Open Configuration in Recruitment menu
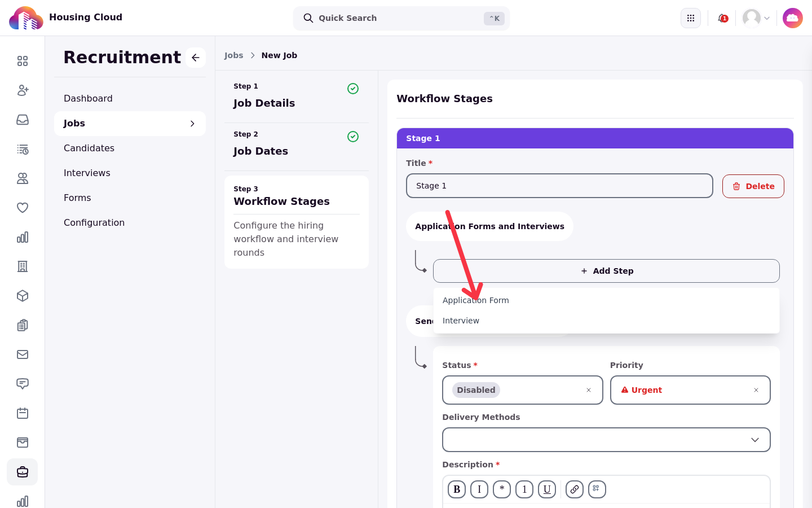Screen dimensions: 812x508 pyautogui.click(x=130, y=223)
